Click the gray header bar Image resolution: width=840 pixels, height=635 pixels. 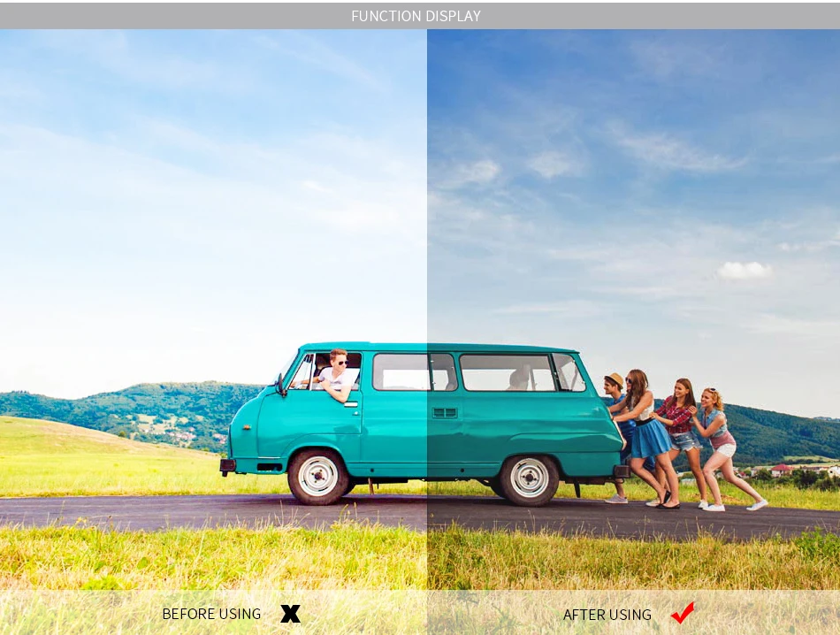click(420, 16)
